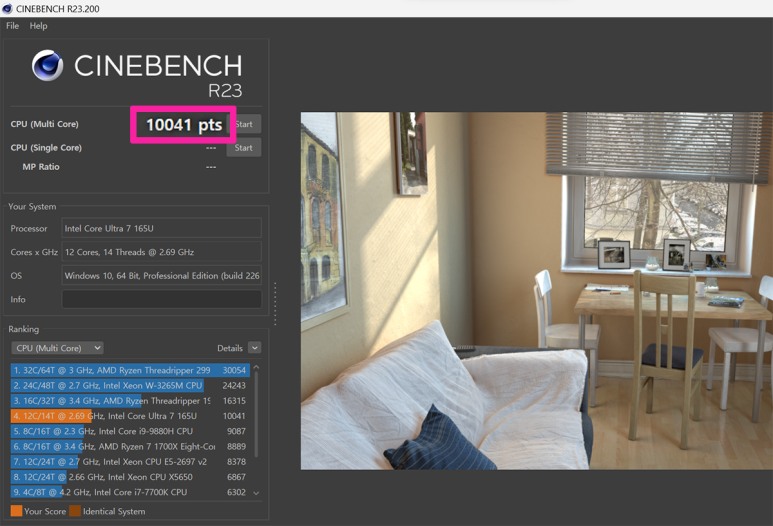773x526 pixels.
Task: Open the File menu
Action: (12, 26)
